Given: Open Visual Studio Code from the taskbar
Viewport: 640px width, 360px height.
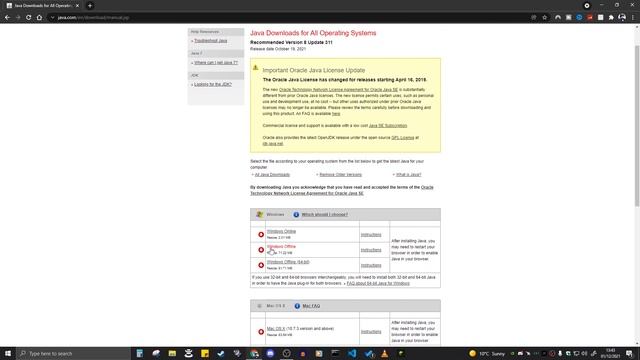Looking at the screenshot, I should point(352,353).
